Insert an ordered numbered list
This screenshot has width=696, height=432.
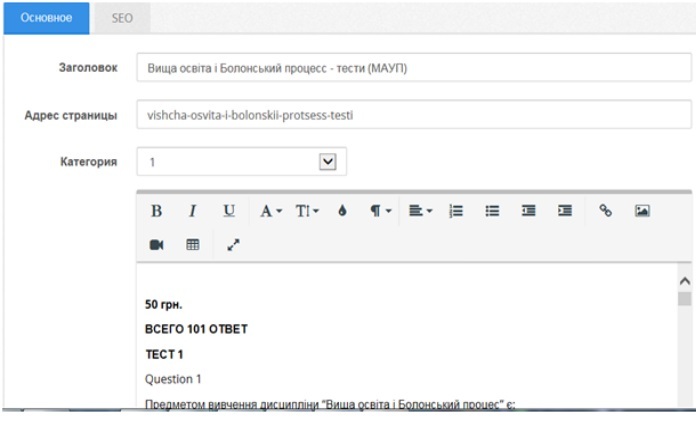coord(456,211)
